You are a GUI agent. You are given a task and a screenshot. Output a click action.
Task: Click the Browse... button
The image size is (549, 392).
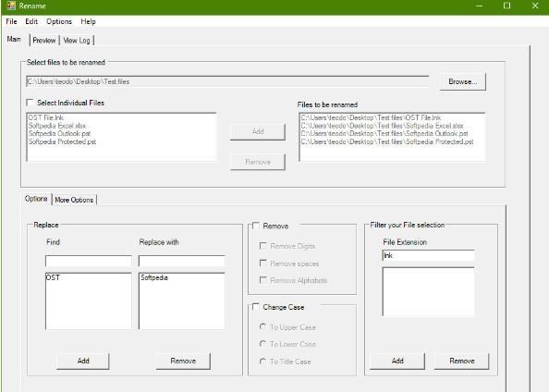pyautogui.click(x=462, y=81)
